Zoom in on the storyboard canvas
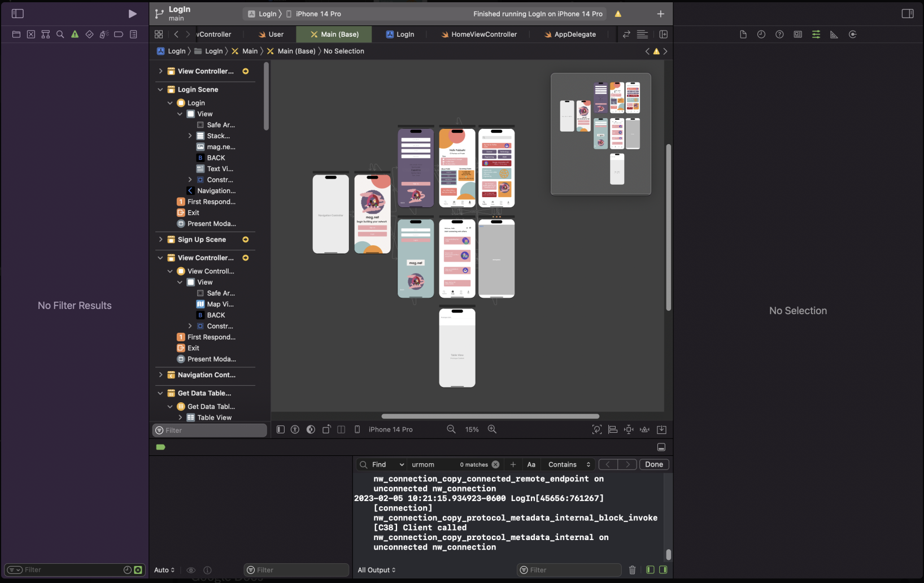The image size is (924, 583). [x=492, y=429]
